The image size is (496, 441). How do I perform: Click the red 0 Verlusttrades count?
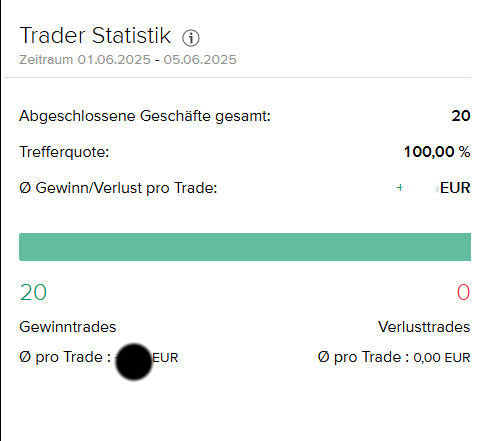tap(463, 292)
